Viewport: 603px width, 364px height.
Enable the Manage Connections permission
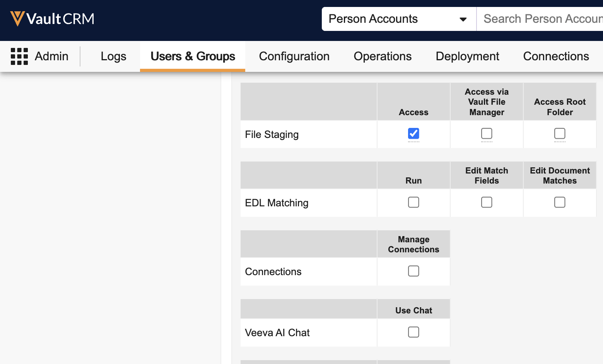[413, 271]
